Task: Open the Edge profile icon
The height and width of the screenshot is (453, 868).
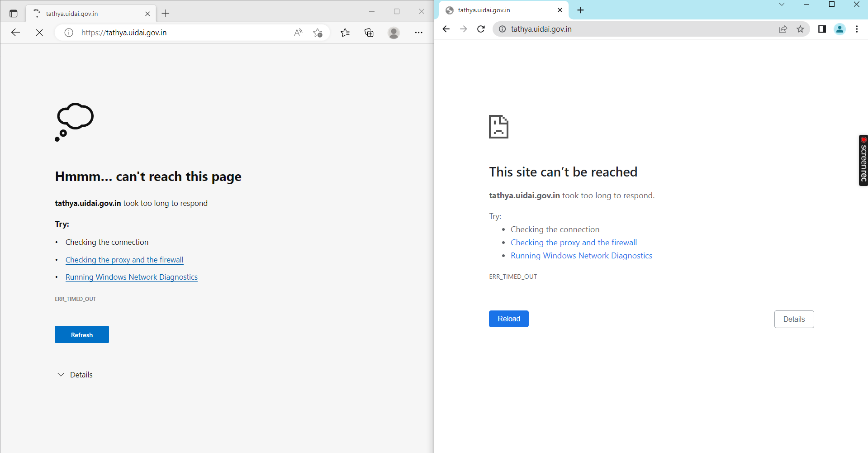Action: coord(394,33)
